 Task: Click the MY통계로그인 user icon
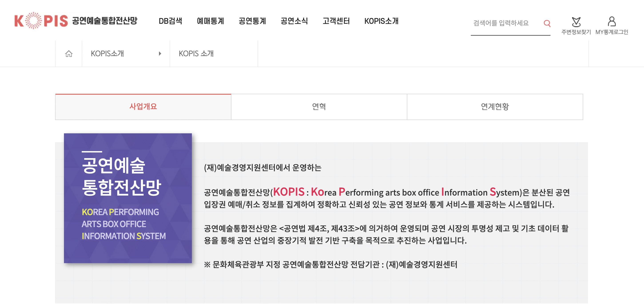(x=612, y=21)
